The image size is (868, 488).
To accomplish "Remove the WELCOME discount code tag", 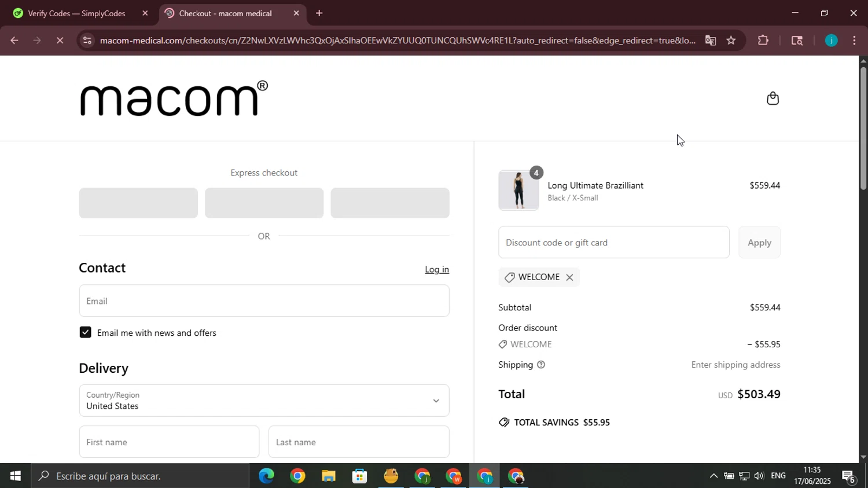I will (569, 277).
